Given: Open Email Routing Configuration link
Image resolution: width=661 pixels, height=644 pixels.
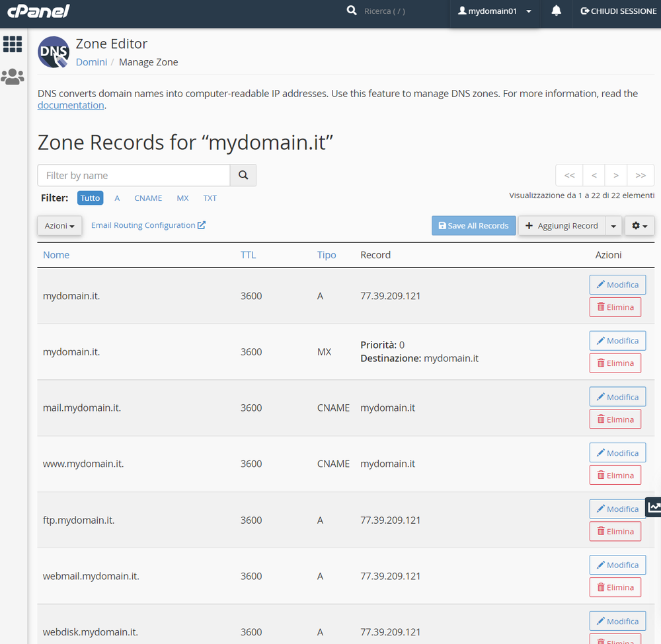Looking at the screenshot, I should click(148, 225).
